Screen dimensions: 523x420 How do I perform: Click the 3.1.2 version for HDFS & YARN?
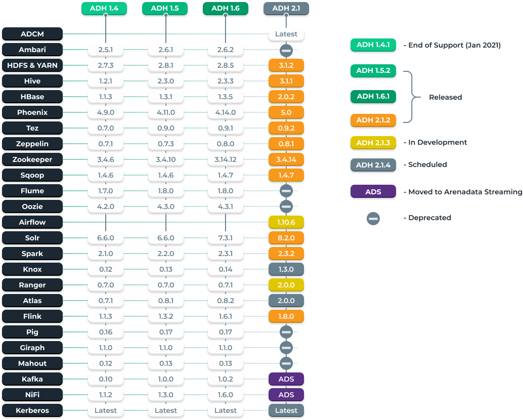point(286,65)
